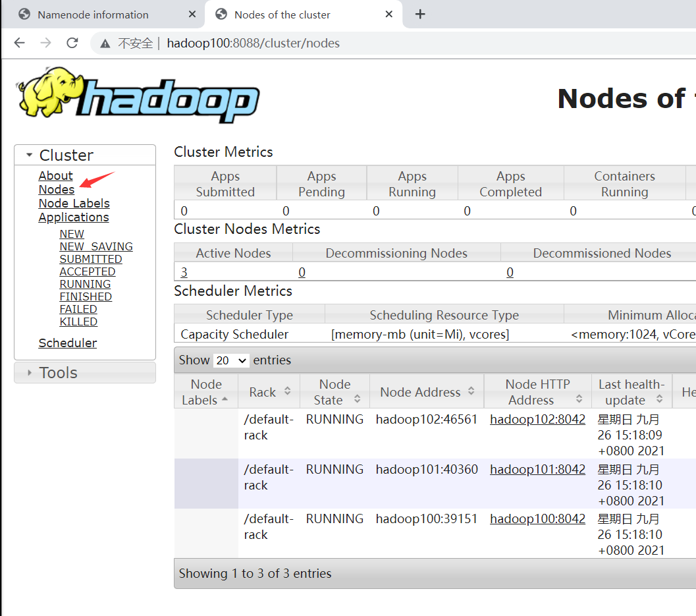696x616 pixels.
Task: Open the Node Labels link
Action: click(x=74, y=204)
